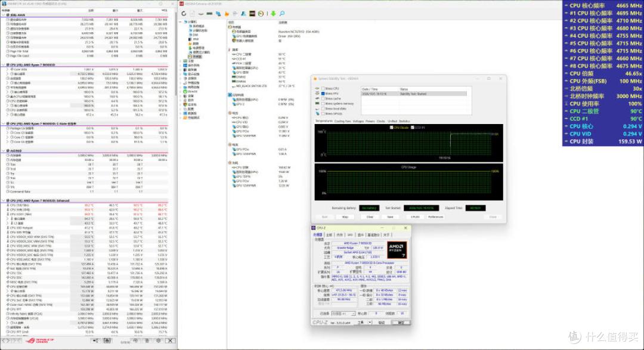
Task: Click the clock icon in AIDA64 toolbar
Action: [x=261, y=14]
